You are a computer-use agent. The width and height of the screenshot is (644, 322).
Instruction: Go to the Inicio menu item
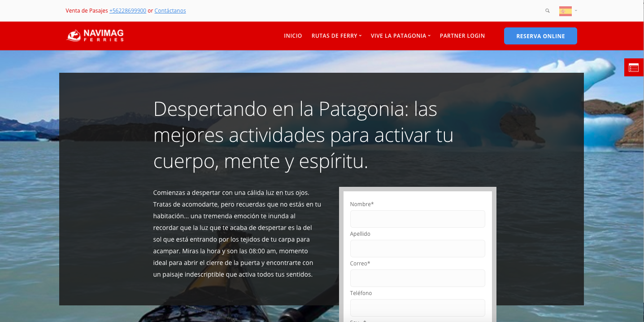(293, 36)
